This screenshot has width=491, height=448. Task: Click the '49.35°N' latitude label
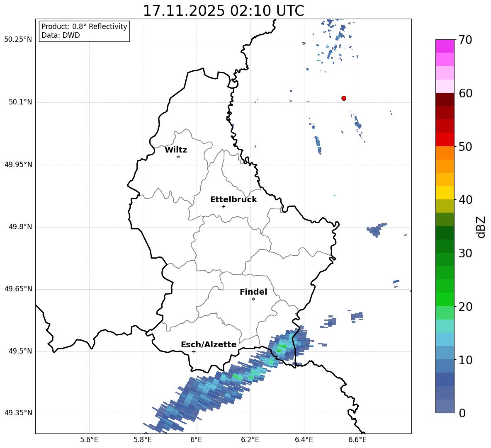(18, 413)
